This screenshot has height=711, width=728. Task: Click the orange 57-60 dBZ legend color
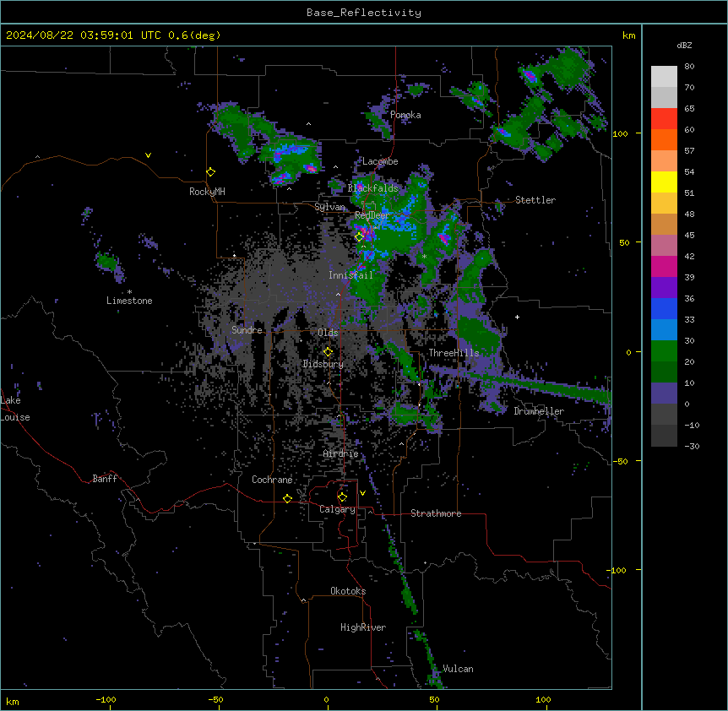pyautogui.click(x=664, y=139)
